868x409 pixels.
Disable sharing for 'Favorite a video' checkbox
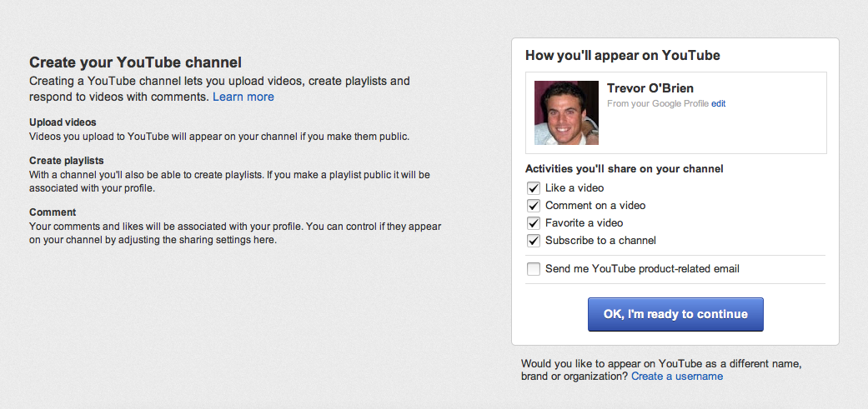coord(534,223)
